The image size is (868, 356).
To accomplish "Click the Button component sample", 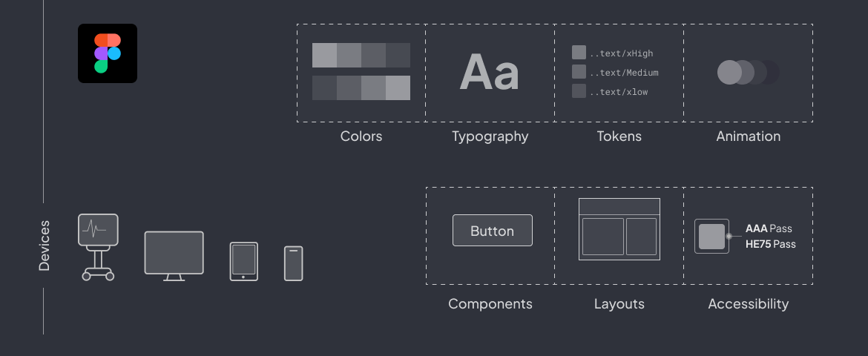I will [x=492, y=231].
